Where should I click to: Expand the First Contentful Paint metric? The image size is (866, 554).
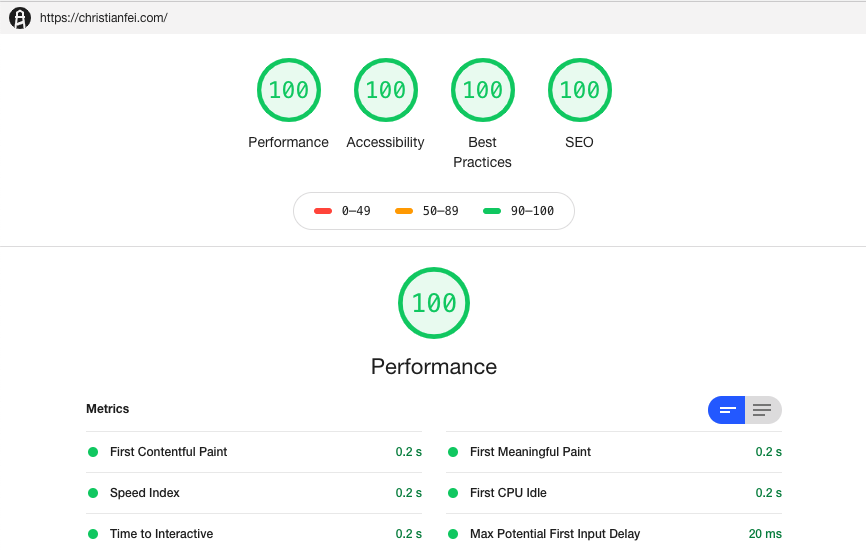[254, 452]
